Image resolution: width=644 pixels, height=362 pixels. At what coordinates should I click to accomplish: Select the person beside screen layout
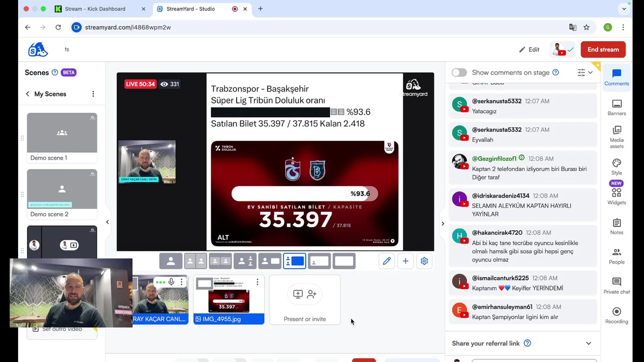pyautogui.click(x=269, y=261)
